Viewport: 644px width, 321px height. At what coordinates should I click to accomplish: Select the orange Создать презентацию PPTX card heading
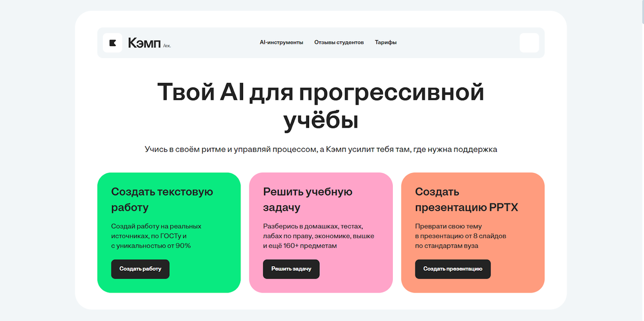pos(466,199)
